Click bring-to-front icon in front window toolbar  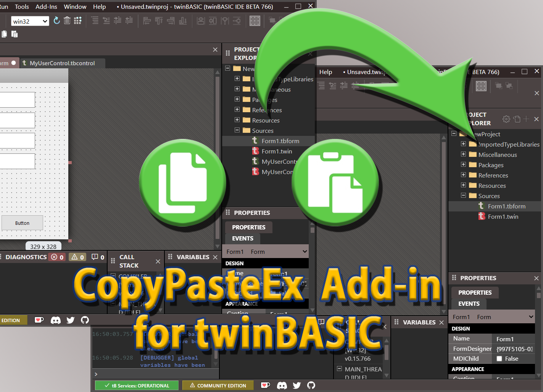tap(499, 85)
